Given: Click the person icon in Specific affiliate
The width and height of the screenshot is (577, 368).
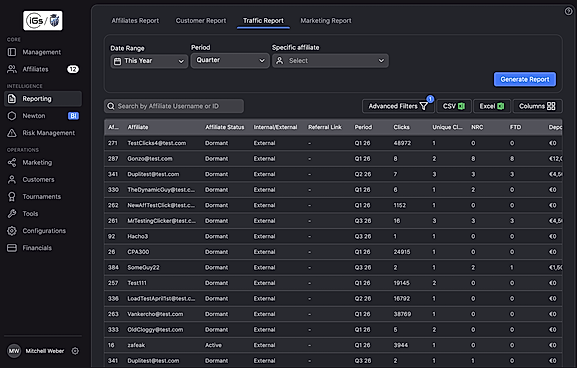Looking at the screenshot, I should 280,61.
